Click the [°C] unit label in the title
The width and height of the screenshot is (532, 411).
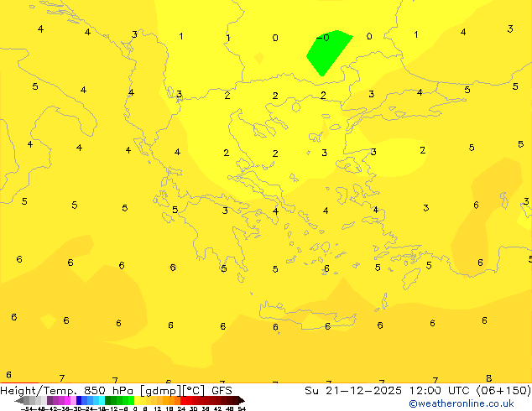[194, 391]
